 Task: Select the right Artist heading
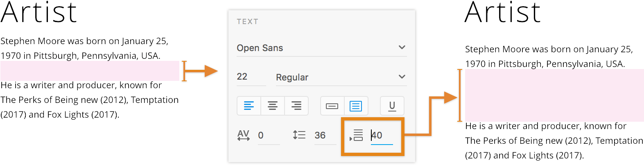[502, 12]
